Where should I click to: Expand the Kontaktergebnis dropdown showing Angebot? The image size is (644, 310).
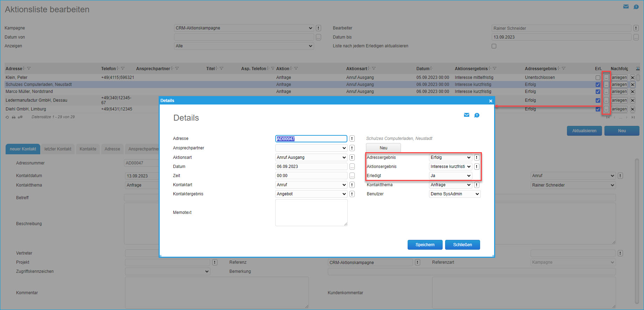tap(311, 194)
